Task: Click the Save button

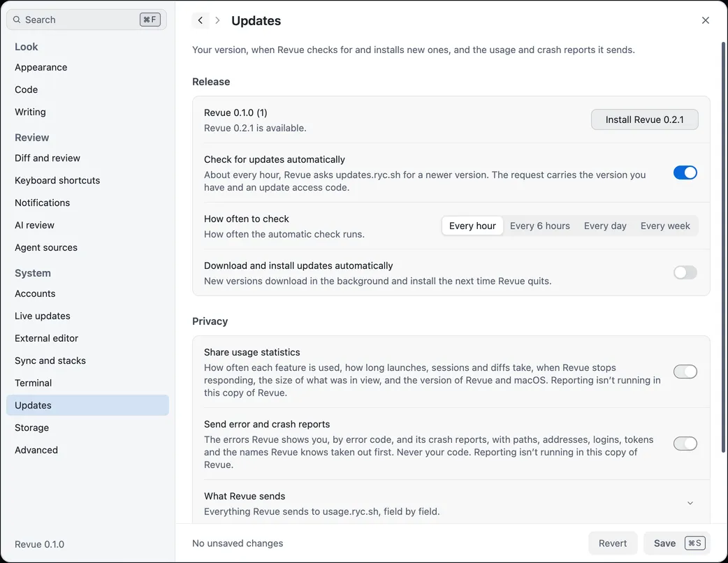Action: [677, 543]
